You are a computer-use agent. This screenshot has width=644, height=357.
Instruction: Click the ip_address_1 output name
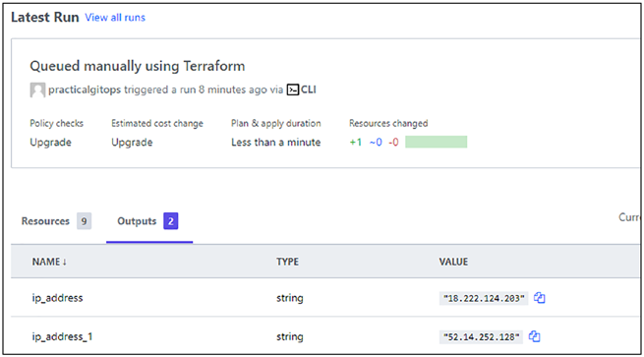click(x=62, y=337)
